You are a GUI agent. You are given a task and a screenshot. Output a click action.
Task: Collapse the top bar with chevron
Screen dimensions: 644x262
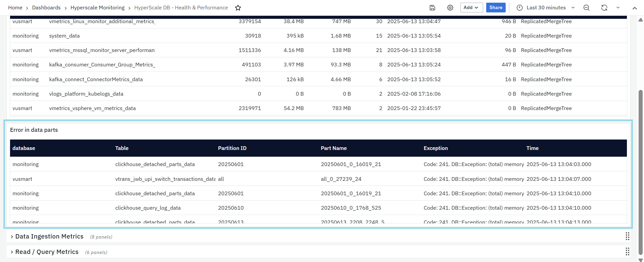[634, 8]
